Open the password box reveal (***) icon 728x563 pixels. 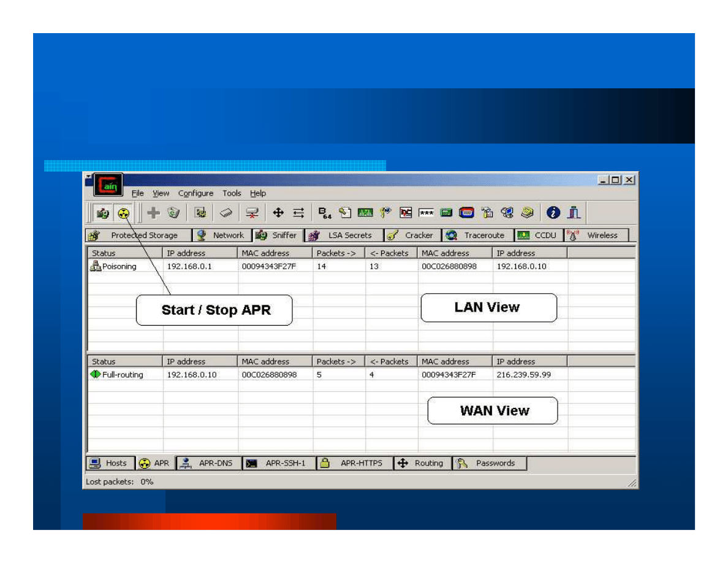tap(426, 213)
